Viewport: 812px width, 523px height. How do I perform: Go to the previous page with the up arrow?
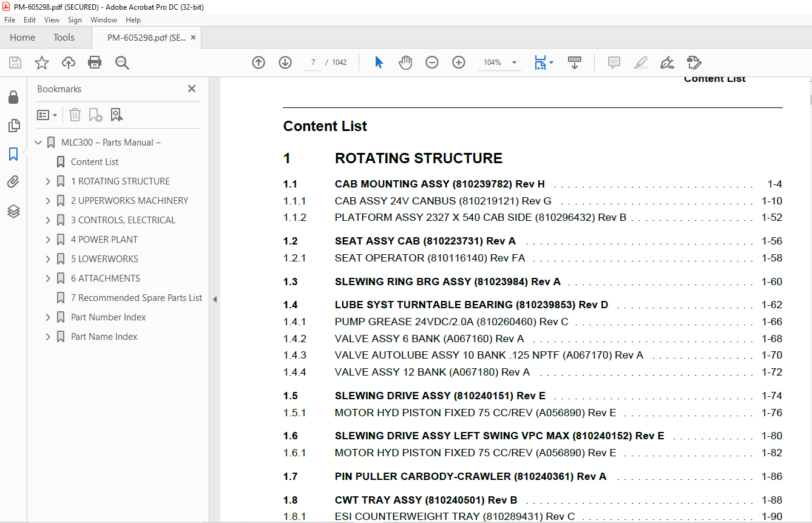point(259,62)
